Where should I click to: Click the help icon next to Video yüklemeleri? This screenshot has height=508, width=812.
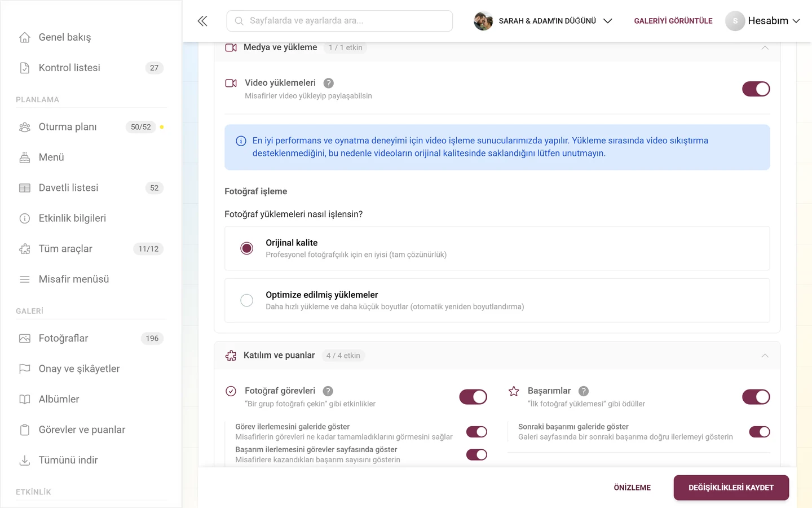tap(329, 83)
